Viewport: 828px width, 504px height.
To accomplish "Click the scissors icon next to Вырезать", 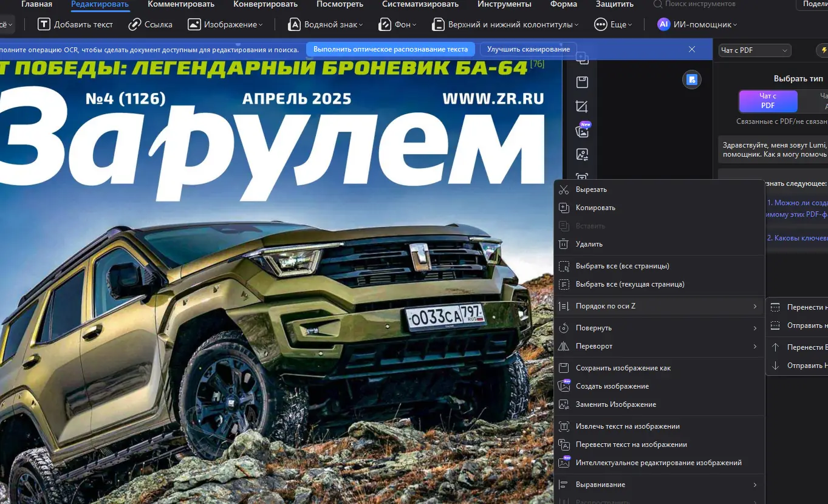I will tap(564, 189).
